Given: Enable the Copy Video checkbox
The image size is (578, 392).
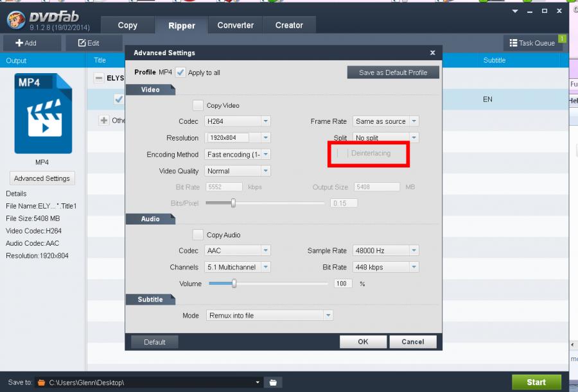Looking at the screenshot, I should (x=198, y=105).
